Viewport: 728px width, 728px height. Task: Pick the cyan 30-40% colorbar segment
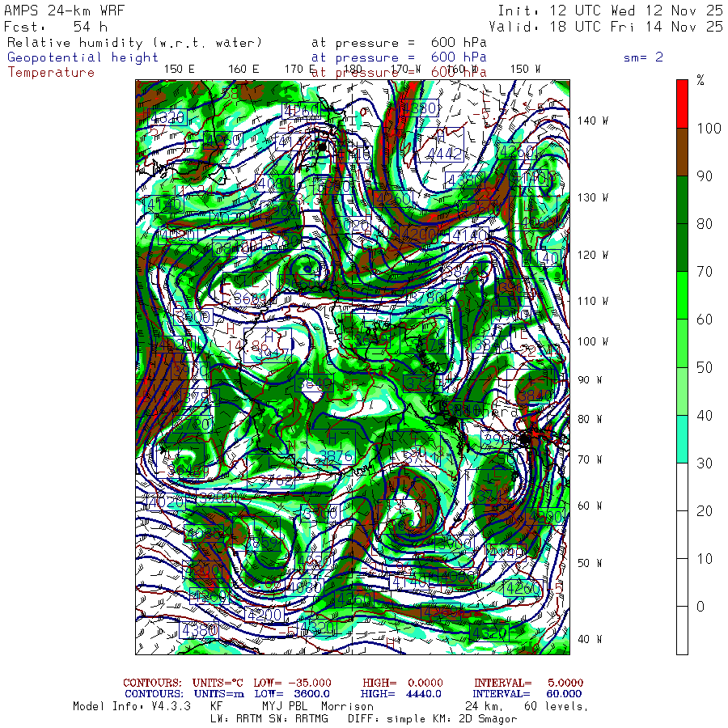682,438
